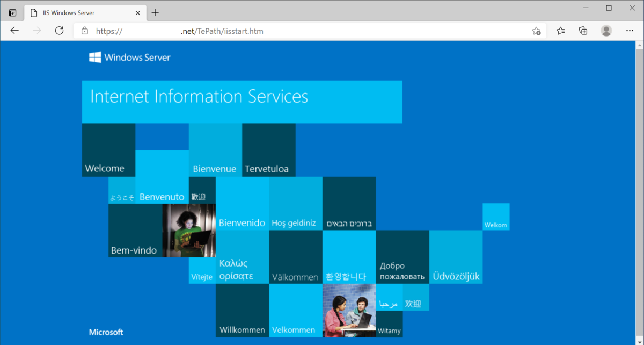The image size is (644, 345).
Task: Click the Benvenuto tile
Action: [x=162, y=177]
